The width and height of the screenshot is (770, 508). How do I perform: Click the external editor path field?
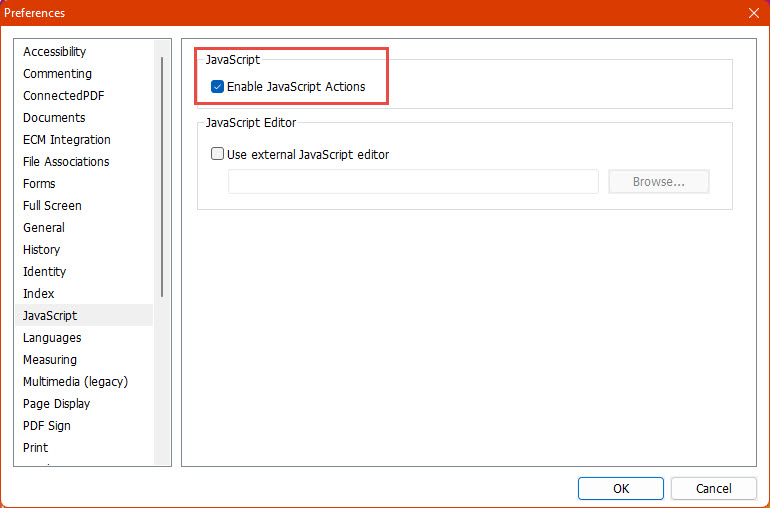coord(412,182)
